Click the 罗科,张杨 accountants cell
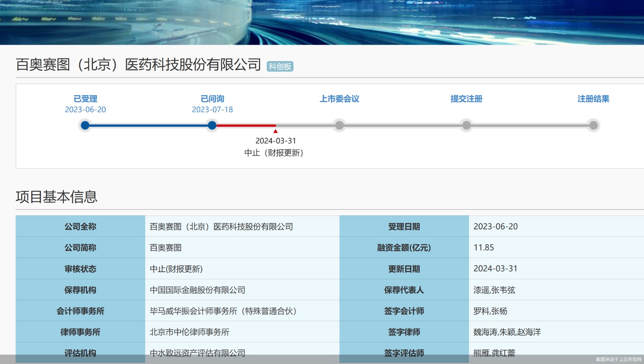The image size is (644, 364). pos(556,311)
